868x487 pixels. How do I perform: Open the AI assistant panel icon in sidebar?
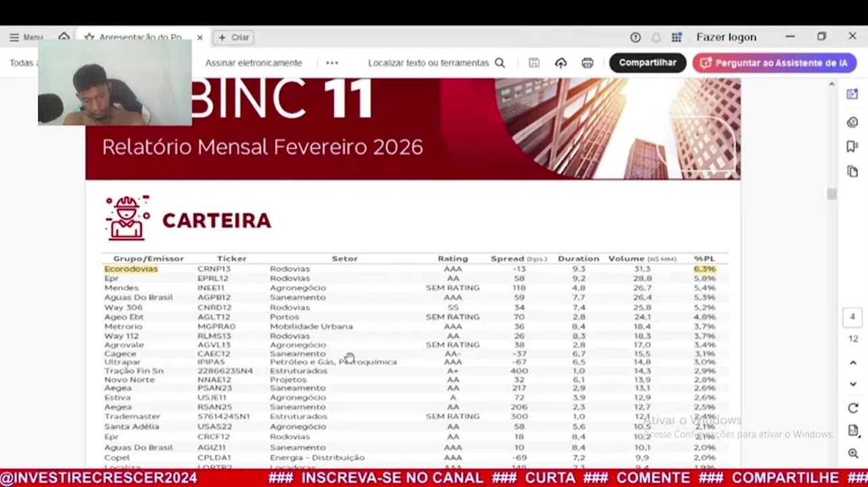[852, 94]
